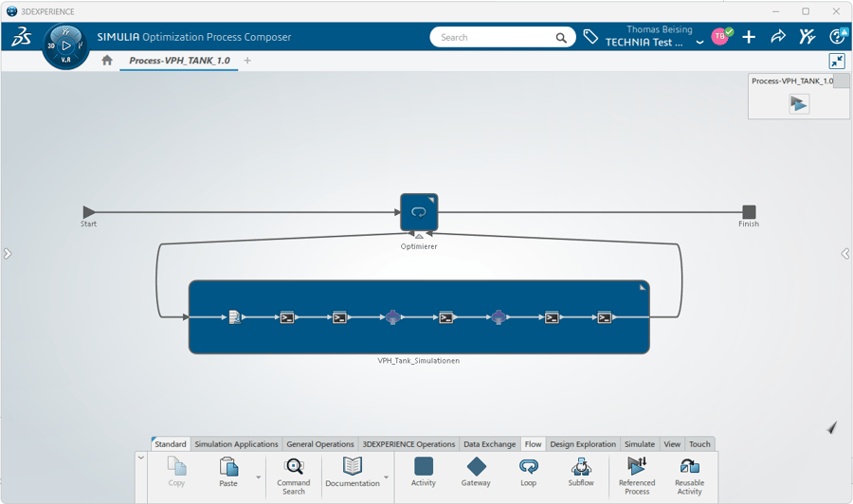This screenshot has height=504, width=853.
Task: Collapse the action bar chevron
Action: 141,458
